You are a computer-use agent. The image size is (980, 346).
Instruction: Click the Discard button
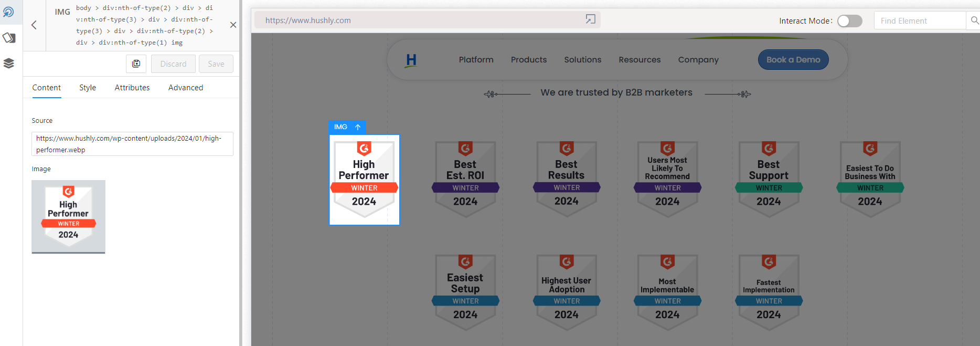click(x=173, y=64)
